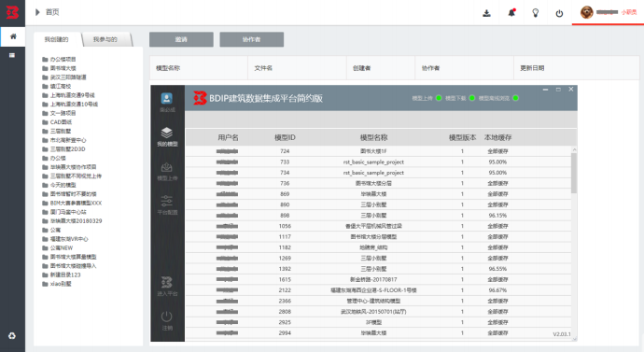This screenshot has width=644, height=352.
Task: Click 本地缓存 header in BDIP table
Action: pos(497,137)
